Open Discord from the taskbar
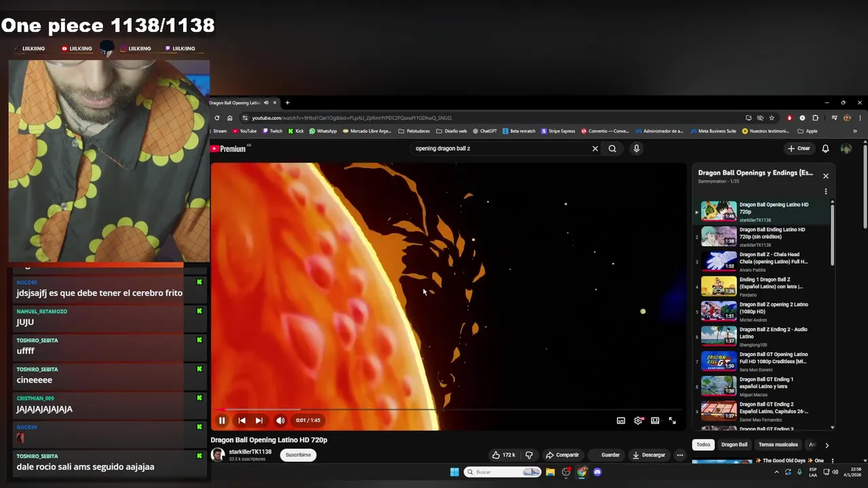This screenshot has height=488, width=868. pos(597,472)
